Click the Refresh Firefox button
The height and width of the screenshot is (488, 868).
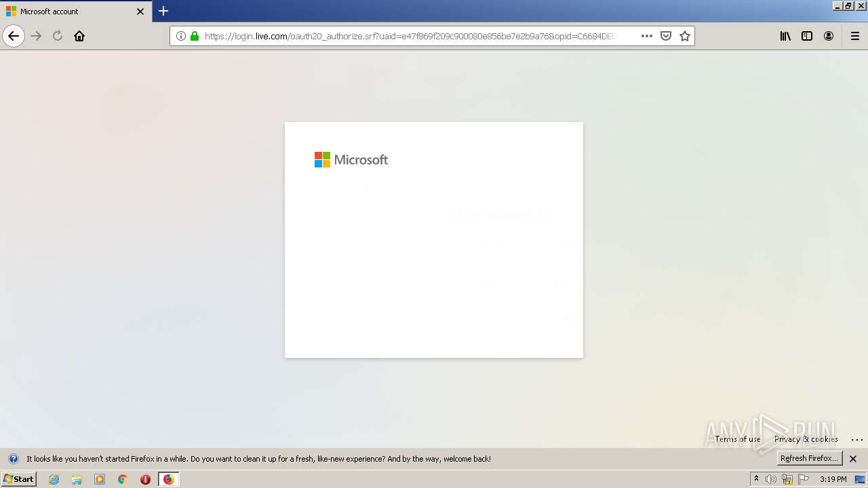point(810,458)
